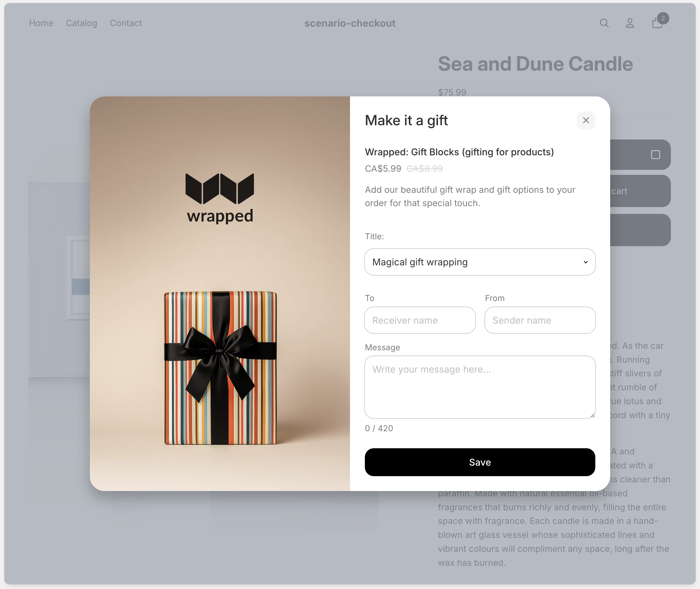Close the Make it a gift dialog
Screen dimensions: 700x589
(x=586, y=120)
